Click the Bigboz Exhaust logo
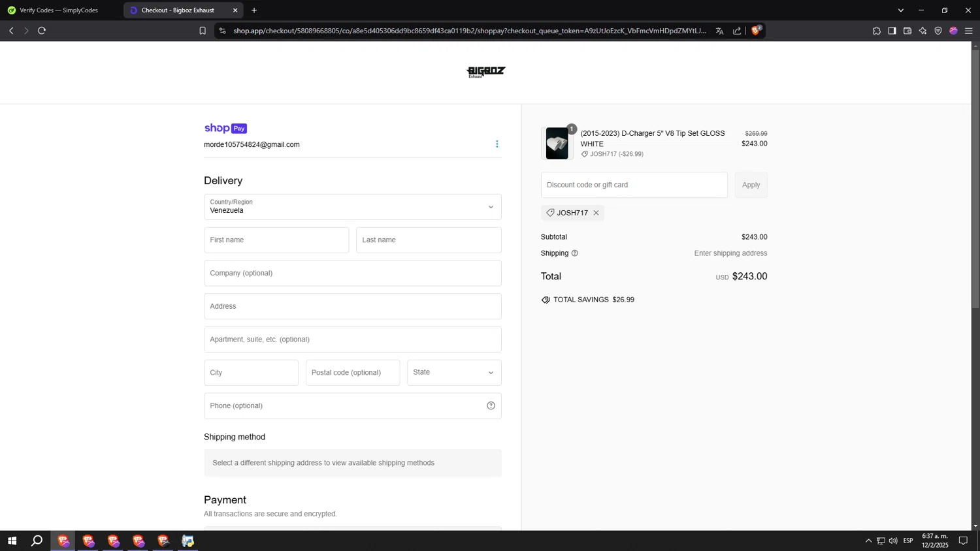The height and width of the screenshot is (551, 980). point(485,72)
